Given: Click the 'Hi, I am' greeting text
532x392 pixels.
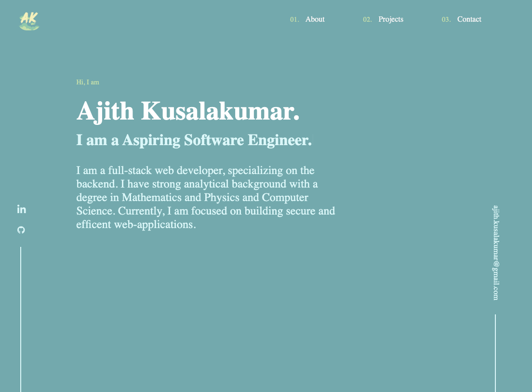Looking at the screenshot, I should pos(88,82).
